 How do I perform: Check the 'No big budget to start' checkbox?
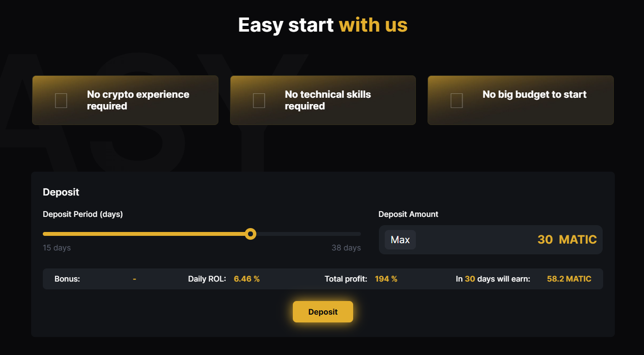click(x=456, y=100)
